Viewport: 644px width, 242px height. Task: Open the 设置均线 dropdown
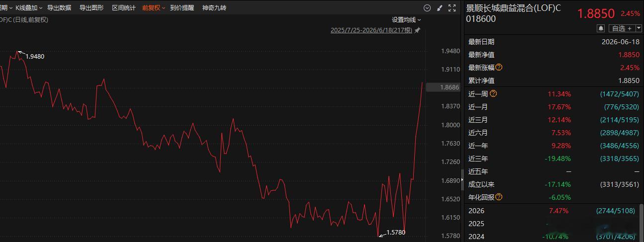(x=406, y=20)
